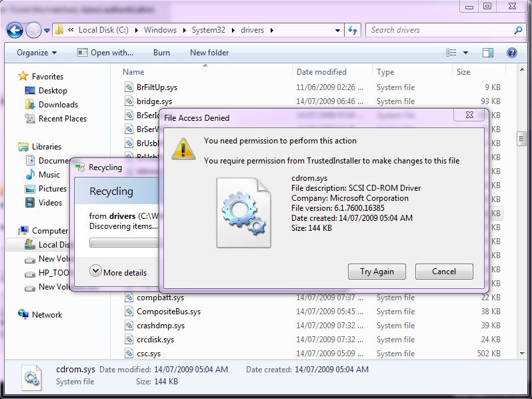The width and height of the screenshot is (532, 399).
Task: Click the cdrom.sys gear file thumbnail
Action: pyautogui.click(x=243, y=213)
